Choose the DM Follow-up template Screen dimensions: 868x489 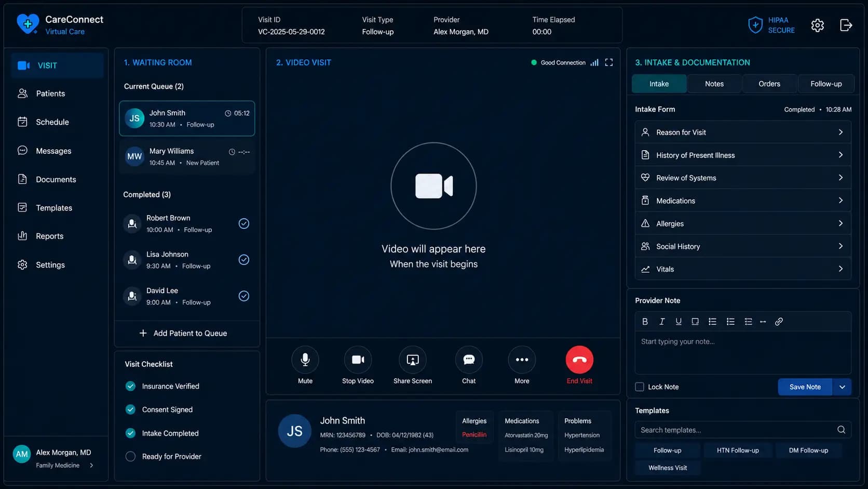808,451
